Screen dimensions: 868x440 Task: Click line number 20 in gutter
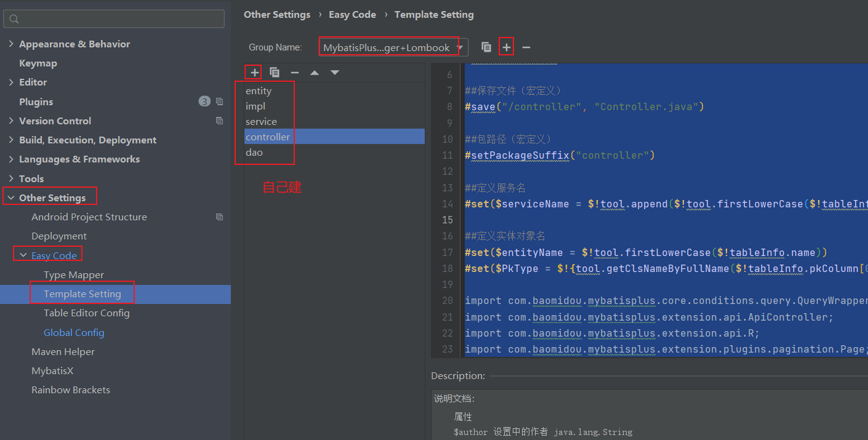447,301
